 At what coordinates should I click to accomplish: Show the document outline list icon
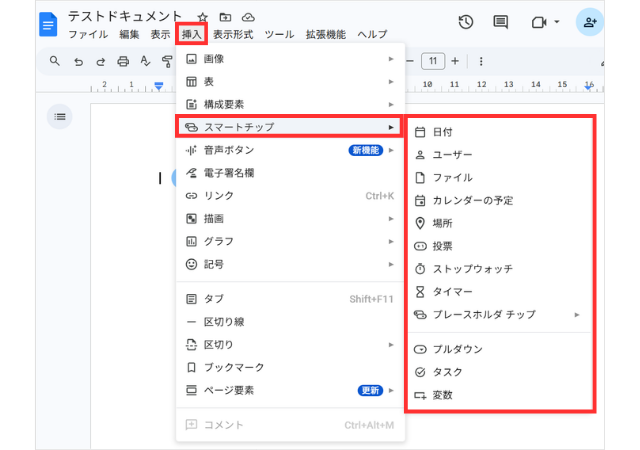(x=60, y=117)
